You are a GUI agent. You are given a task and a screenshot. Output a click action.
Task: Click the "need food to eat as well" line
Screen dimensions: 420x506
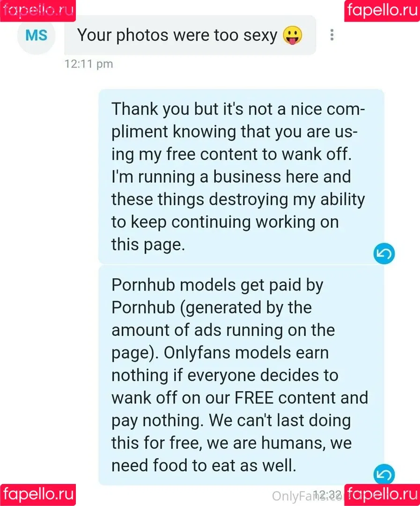[x=204, y=465]
